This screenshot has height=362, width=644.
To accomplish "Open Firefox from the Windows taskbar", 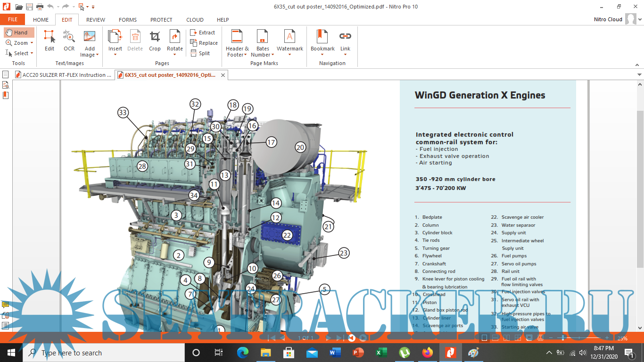I will pos(427,353).
